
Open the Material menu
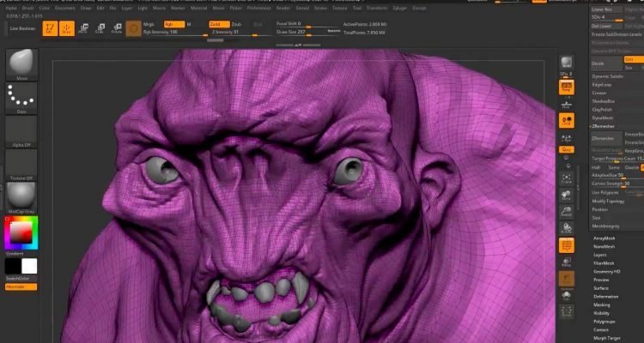click(199, 8)
